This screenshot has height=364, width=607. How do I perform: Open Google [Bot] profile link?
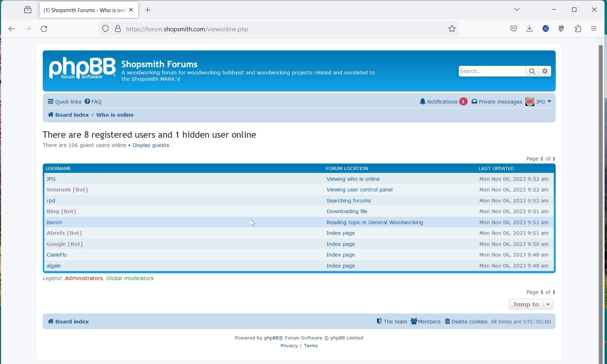tap(64, 244)
